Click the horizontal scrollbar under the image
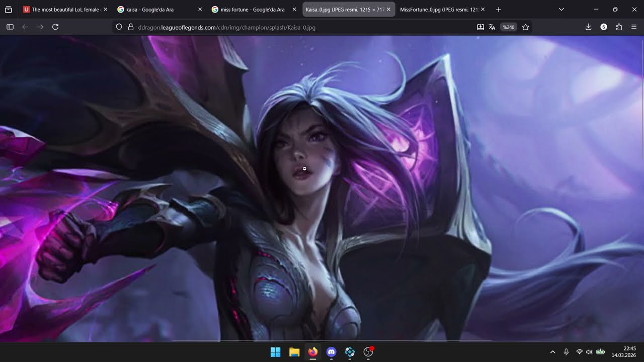The width and height of the screenshot is (644, 362). 331,340
